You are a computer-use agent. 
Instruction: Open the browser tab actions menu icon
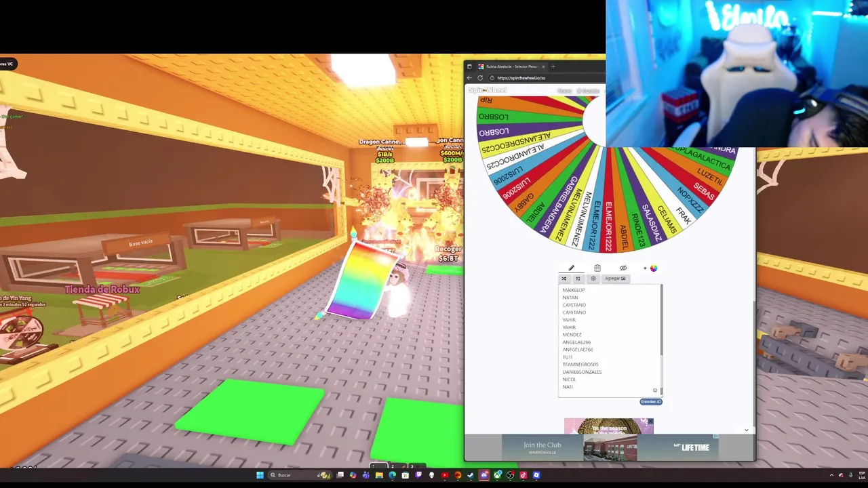469,66
